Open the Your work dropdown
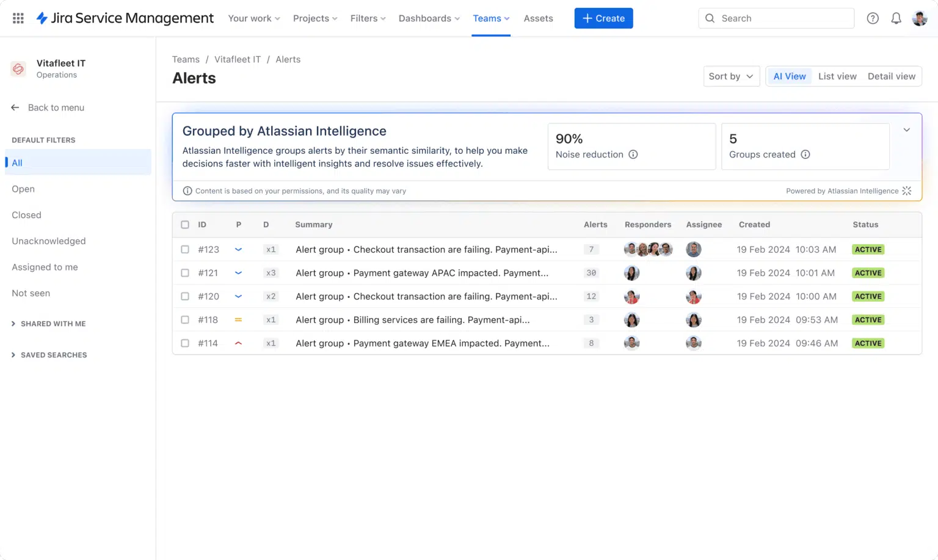The image size is (938, 560). pyautogui.click(x=254, y=18)
